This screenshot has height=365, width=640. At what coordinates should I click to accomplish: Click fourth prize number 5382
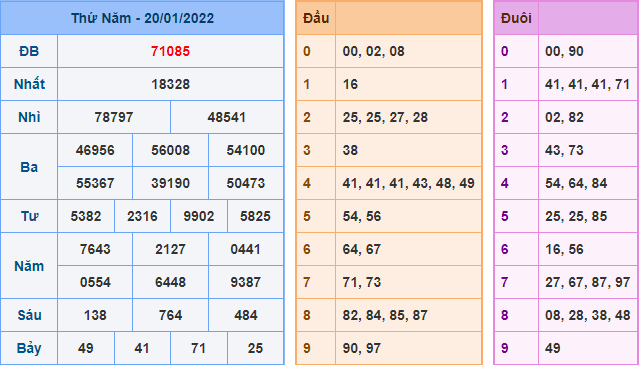[x=86, y=216]
